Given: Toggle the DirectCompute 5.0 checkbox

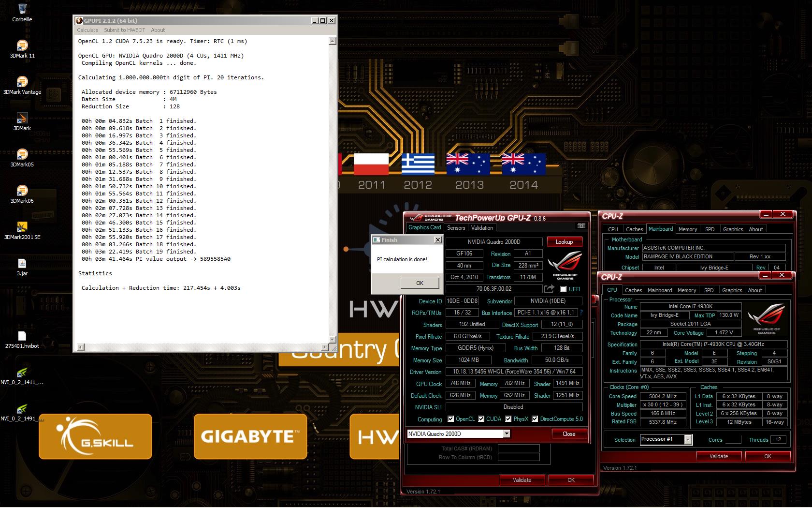Looking at the screenshot, I should point(535,419).
